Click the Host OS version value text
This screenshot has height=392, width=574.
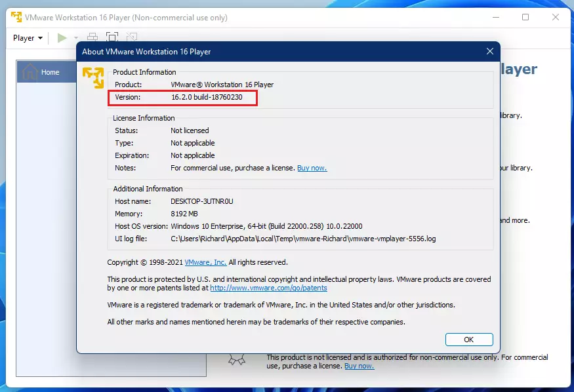266,226
